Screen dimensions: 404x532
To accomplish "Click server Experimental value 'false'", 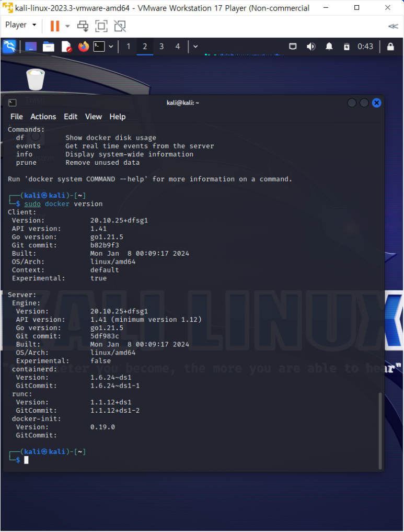I will pyautogui.click(x=100, y=361).
